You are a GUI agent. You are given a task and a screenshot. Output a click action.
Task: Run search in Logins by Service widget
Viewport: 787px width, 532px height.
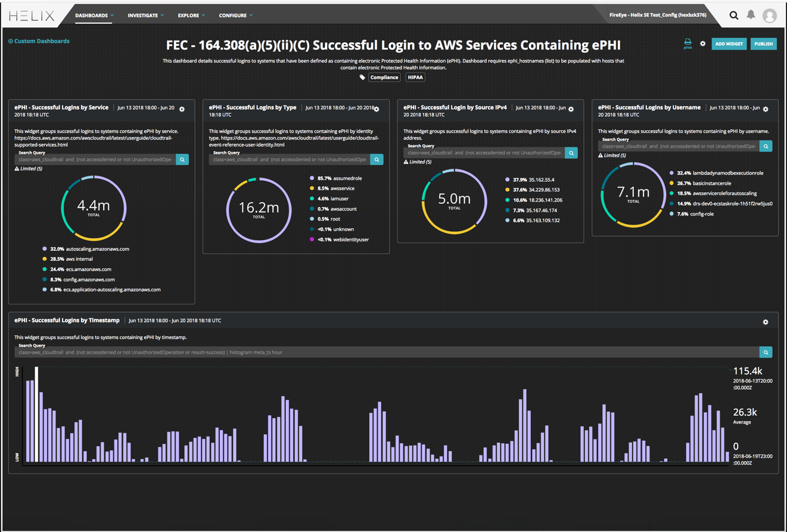(182, 160)
